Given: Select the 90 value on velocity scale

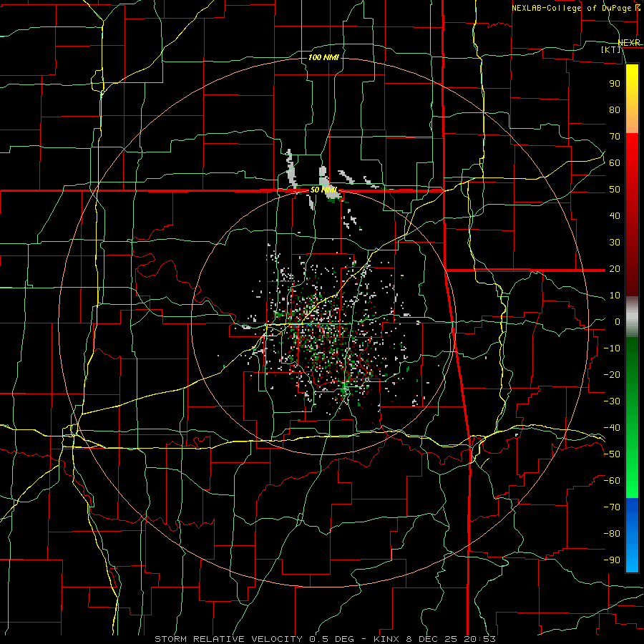Looking at the screenshot, I should pos(615,84).
